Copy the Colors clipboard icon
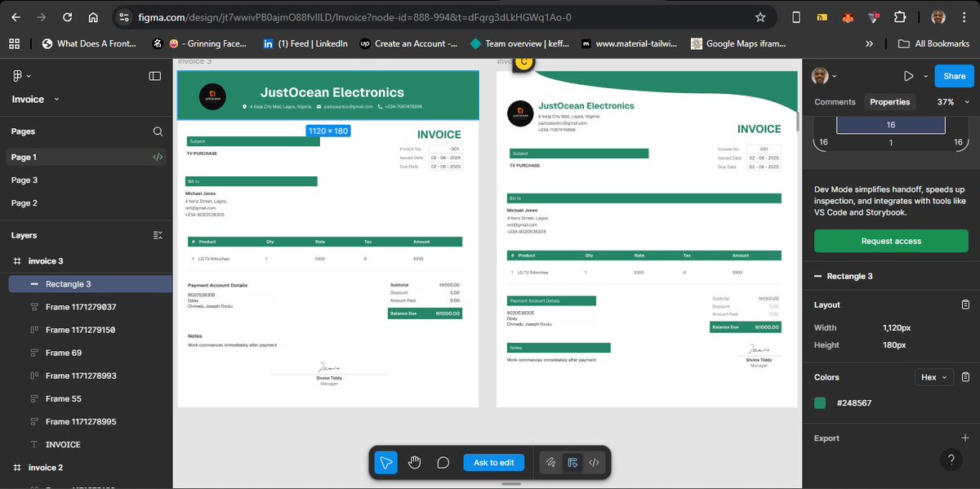980x489 pixels. pos(965,377)
